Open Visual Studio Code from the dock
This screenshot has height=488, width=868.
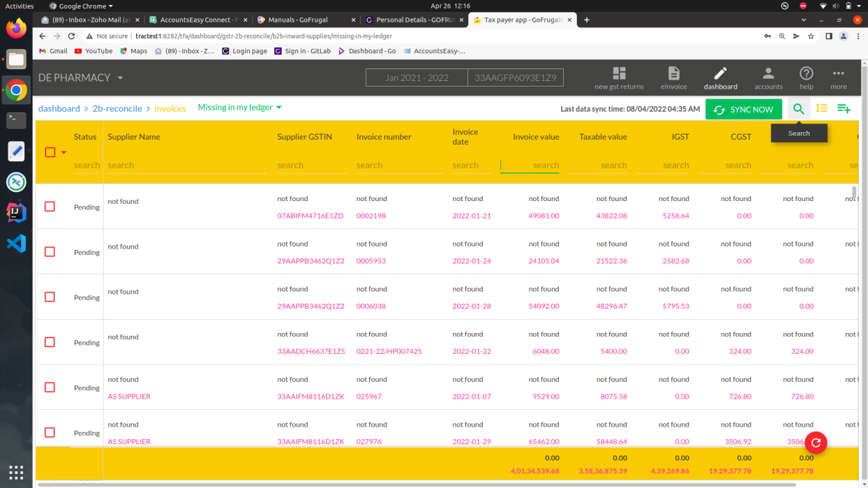[x=16, y=243]
